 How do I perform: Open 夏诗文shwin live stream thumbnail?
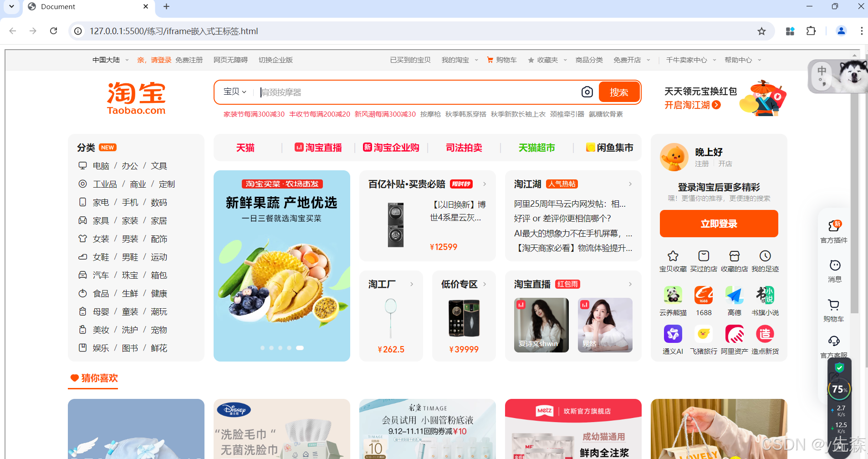pos(541,325)
